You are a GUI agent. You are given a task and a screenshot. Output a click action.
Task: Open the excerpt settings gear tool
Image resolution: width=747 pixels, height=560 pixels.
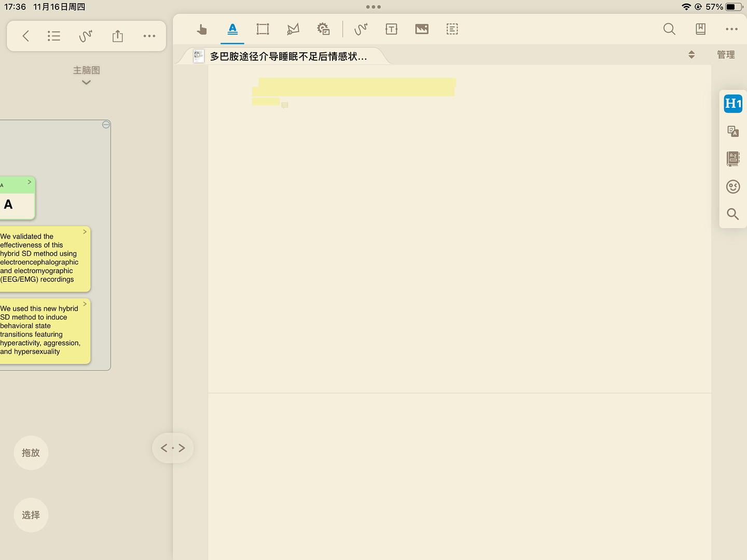point(323,29)
